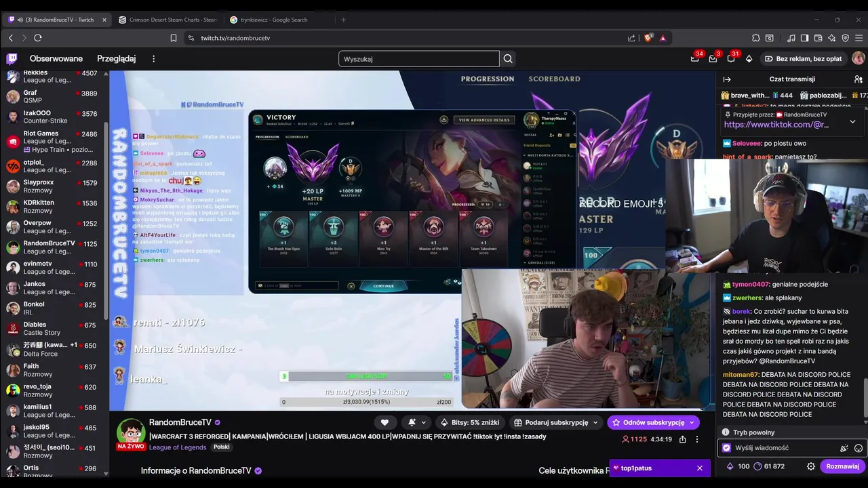This screenshot has width=868, height=488.
Task: Click Bez reklam, bez opłat button
Action: click(x=803, y=59)
